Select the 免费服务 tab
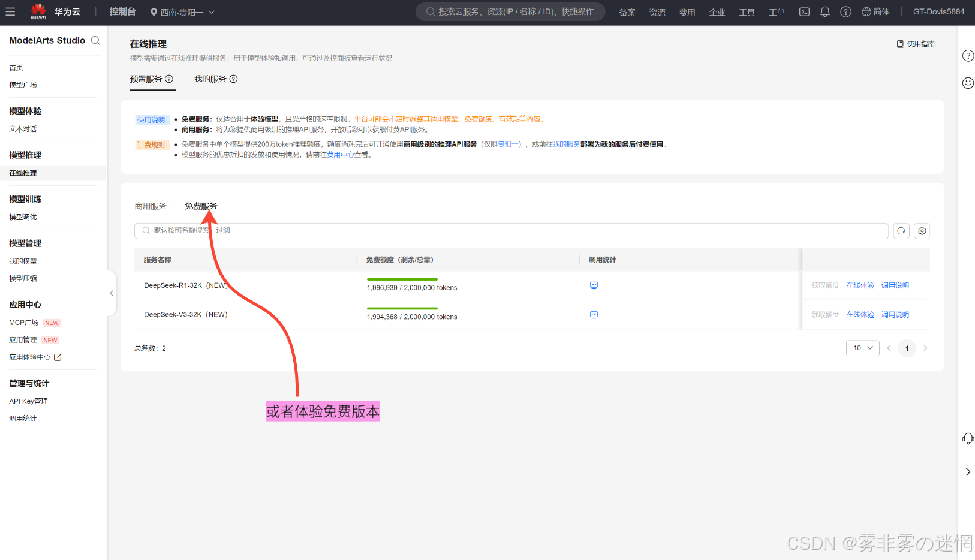This screenshot has height=560, width=975. (201, 206)
